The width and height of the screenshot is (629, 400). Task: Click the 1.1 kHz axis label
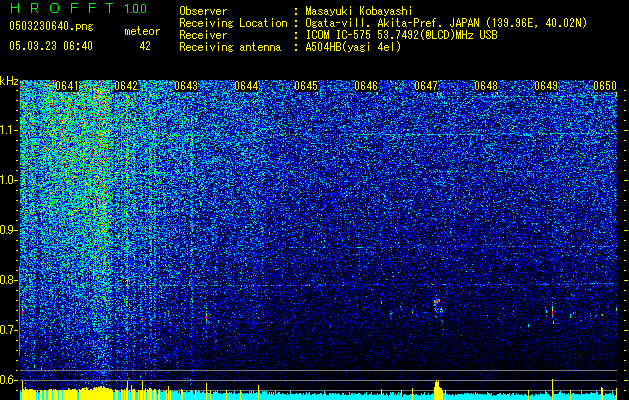click(9, 130)
